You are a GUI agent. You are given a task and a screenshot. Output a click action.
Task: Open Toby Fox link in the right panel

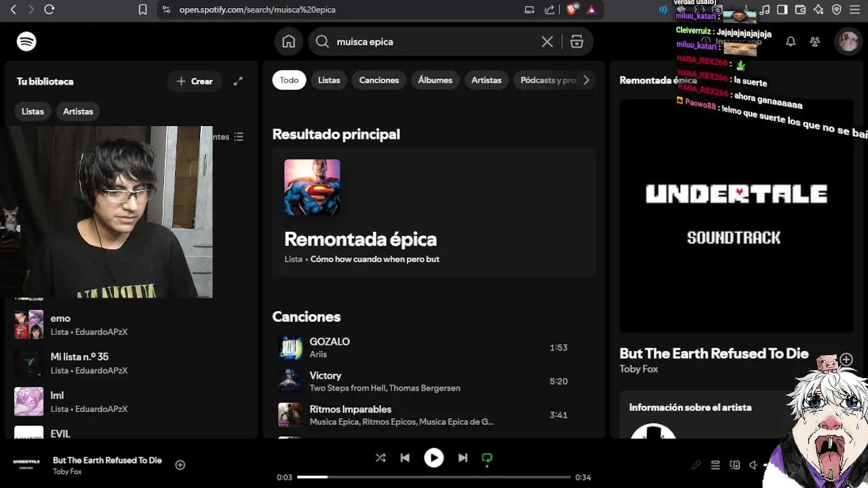tap(639, 369)
